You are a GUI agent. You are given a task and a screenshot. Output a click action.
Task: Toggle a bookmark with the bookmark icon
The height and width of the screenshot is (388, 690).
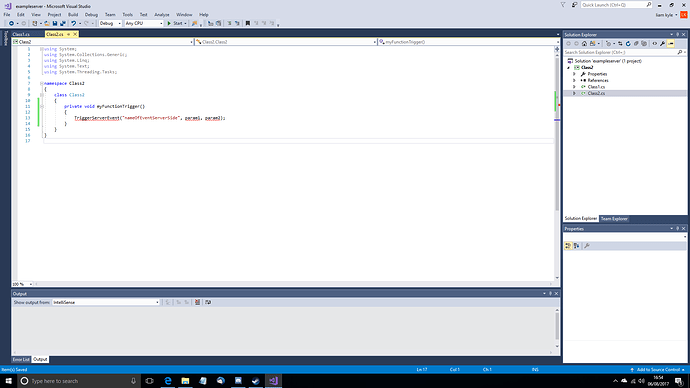click(247, 23)
